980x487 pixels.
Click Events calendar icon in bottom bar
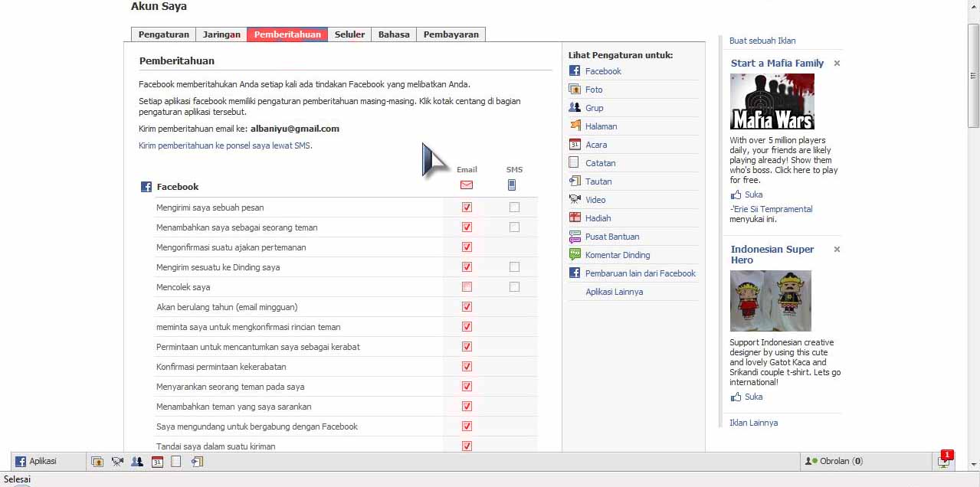coord(157,462)
